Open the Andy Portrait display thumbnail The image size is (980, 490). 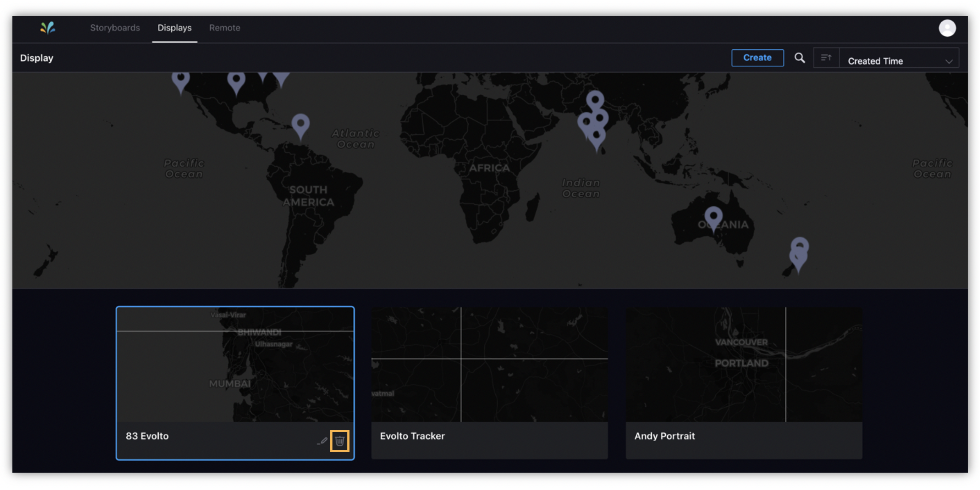[743, 364]
